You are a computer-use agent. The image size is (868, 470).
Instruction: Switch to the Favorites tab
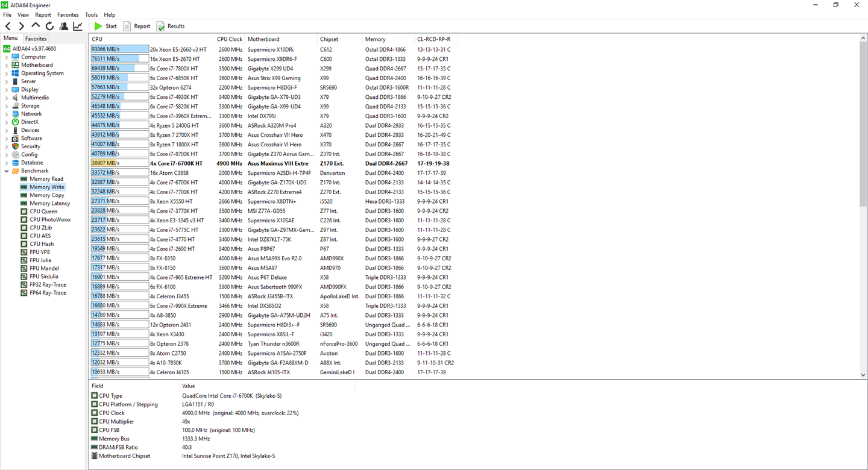point(36,39)
